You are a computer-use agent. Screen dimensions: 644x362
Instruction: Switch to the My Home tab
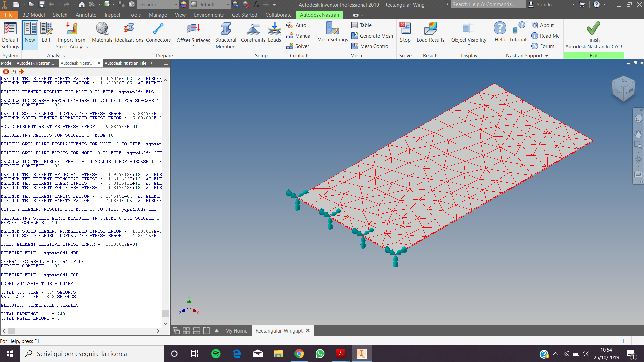[236, 330]
